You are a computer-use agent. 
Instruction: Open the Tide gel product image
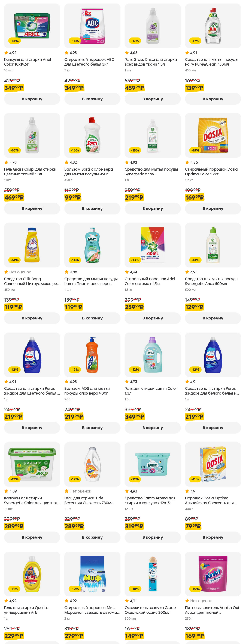[92, 464]
